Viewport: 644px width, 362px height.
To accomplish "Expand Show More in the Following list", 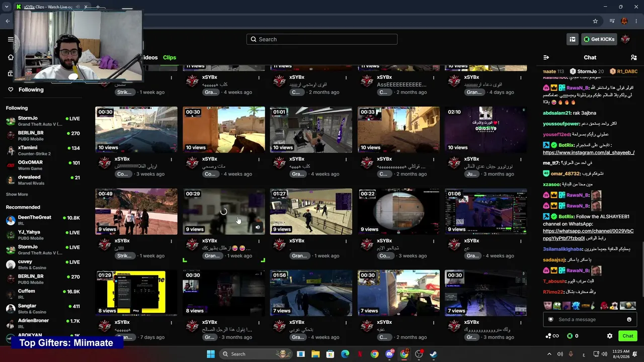I will tap(17, 194).
